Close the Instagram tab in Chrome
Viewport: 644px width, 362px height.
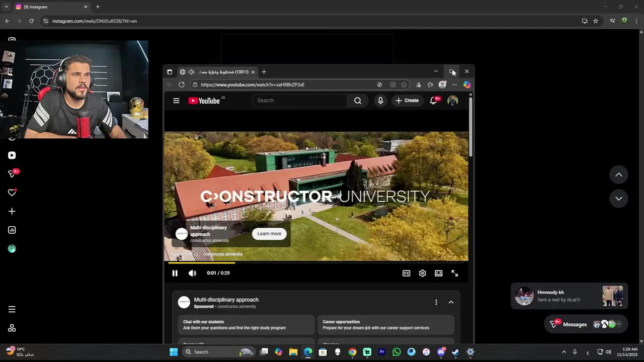(86, 7)
